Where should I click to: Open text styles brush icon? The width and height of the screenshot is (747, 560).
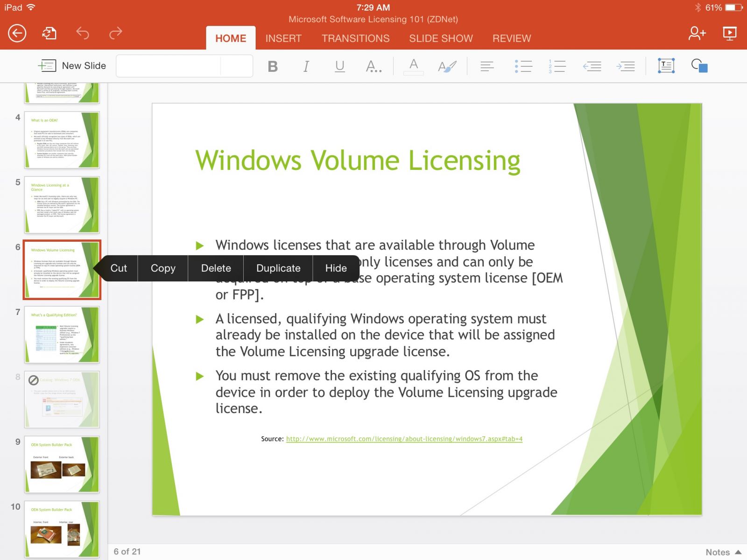pyautogui.click(x=447, y=66)
